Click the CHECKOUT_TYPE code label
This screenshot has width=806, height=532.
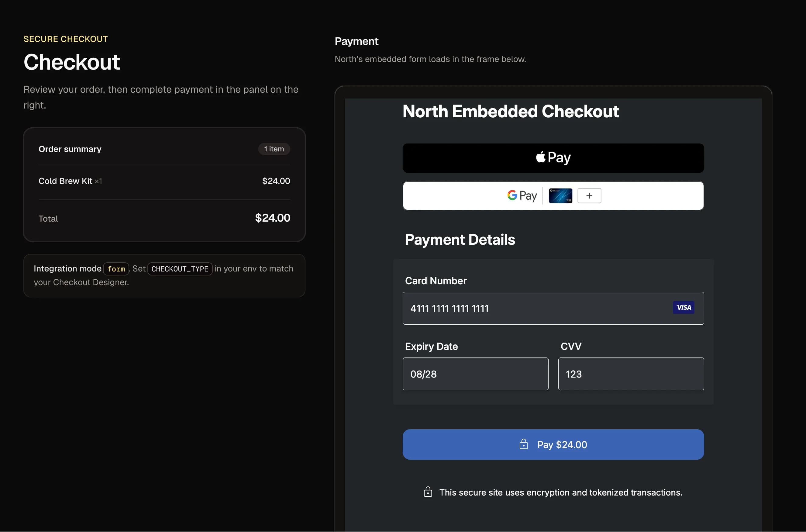[180, 269]
